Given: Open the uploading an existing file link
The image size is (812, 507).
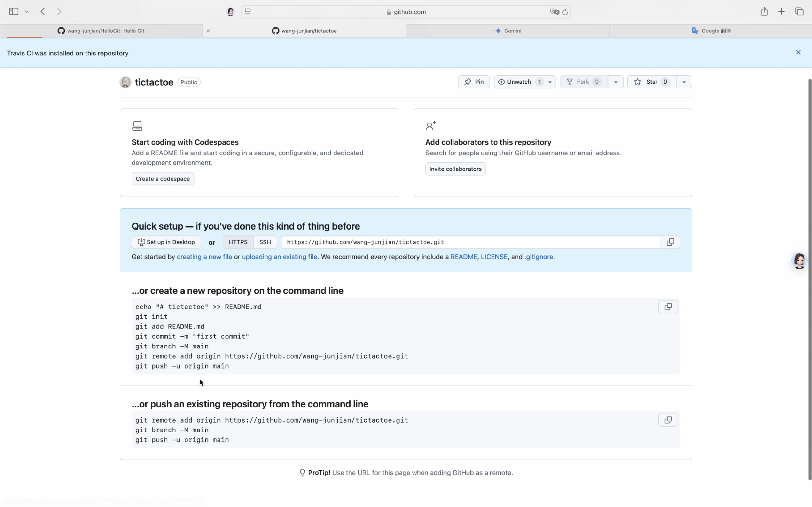Looking at the screenshot, I should tap(279, 257).
